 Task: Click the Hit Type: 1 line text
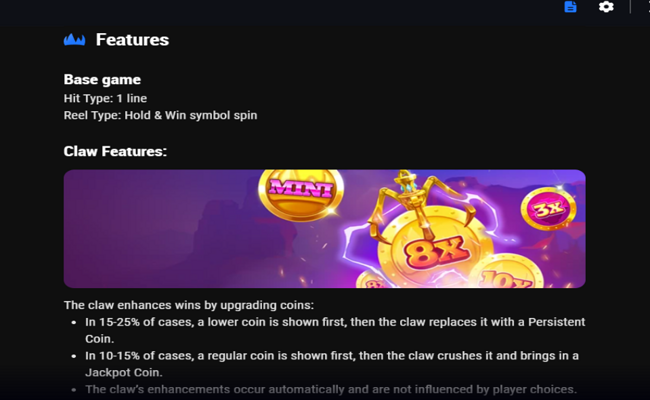click(x=105, y=98)
